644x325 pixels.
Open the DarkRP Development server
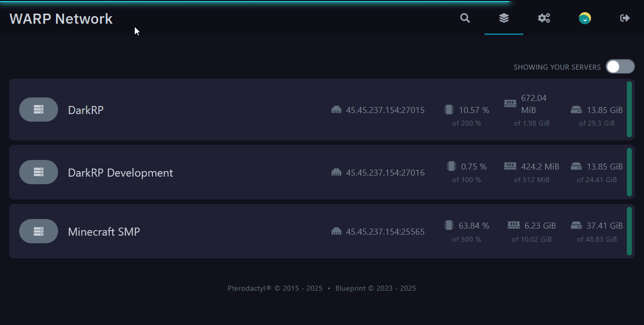120,173
